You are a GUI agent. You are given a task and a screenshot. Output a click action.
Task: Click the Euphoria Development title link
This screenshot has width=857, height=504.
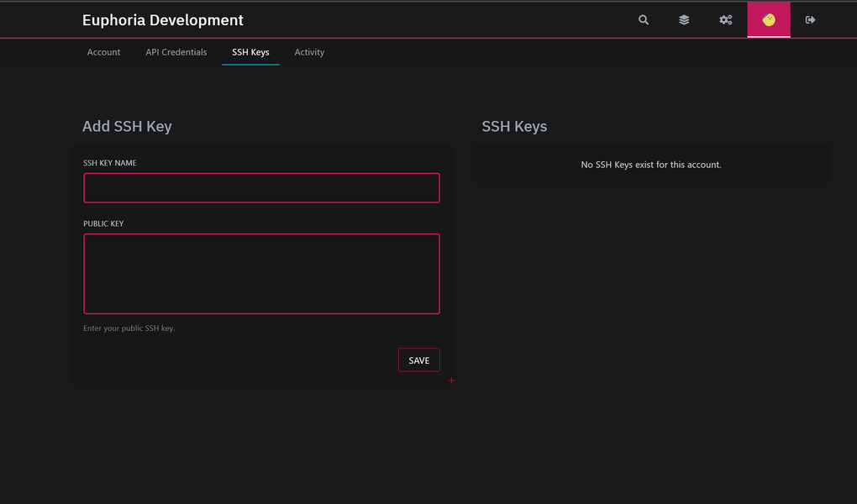click(x=163, y=20)
